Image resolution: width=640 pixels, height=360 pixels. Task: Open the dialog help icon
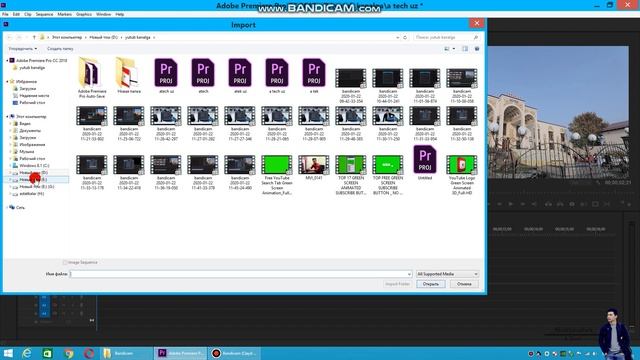click(x=477, y=49)
